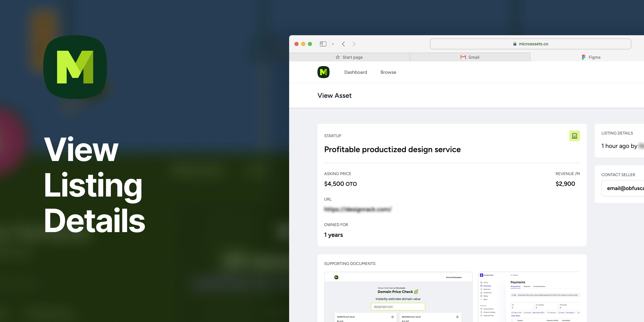Click the "LISTING DETAILS" label
The height and width of the screenshot is (322, 644).
[x=617, y=133]
